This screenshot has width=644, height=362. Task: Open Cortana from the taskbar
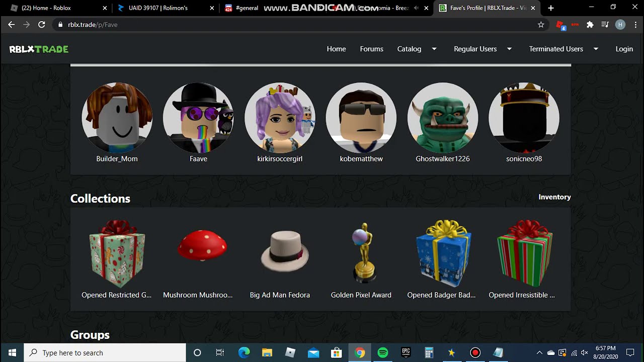[197, 352]
